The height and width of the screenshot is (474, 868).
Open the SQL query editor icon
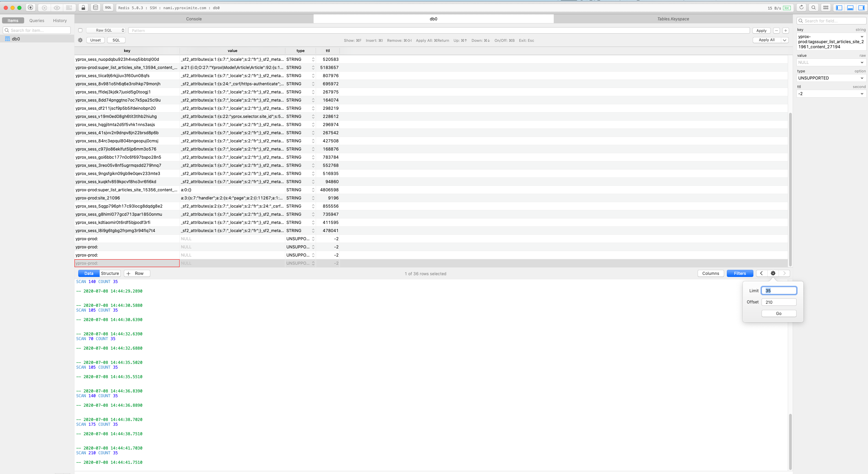(x=108, y=7)
